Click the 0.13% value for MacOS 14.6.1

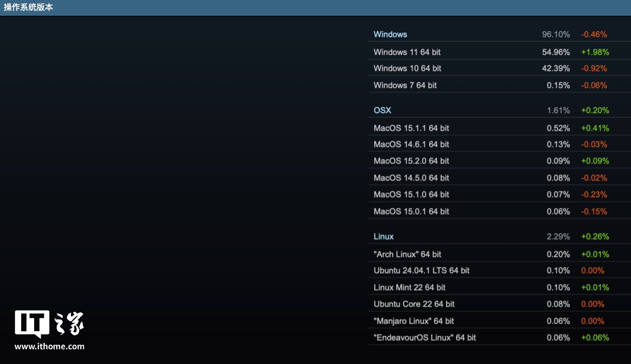pyautogui.click(x=558, y=145)
